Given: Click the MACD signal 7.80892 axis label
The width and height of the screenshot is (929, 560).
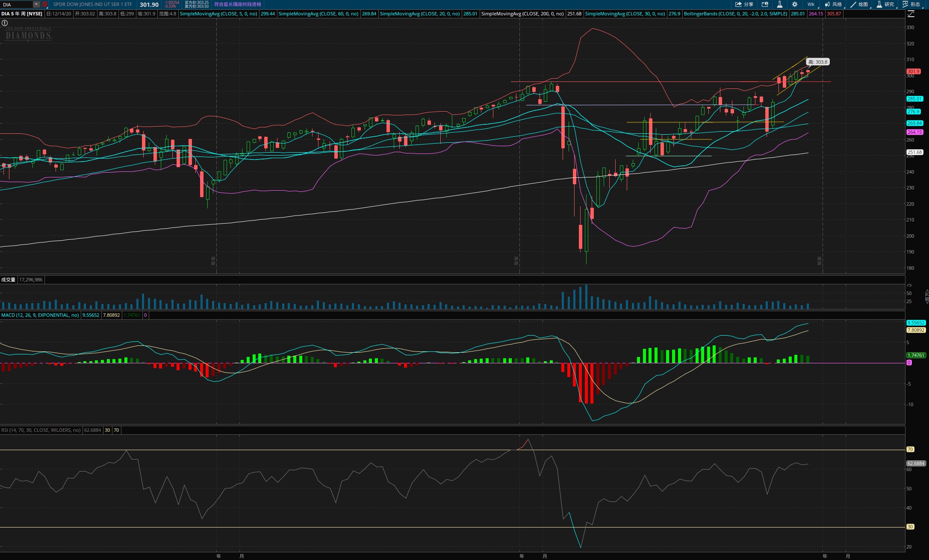Looking at the screenshot, I should [x=916, y=330].
